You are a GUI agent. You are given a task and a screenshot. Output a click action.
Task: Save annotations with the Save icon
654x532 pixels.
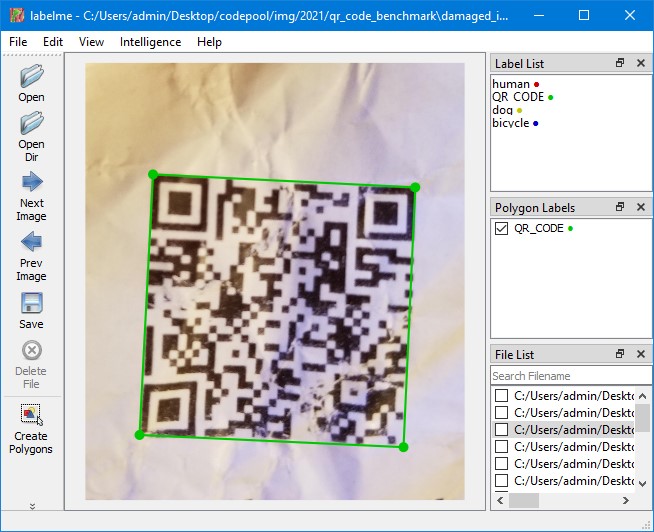[x=31, y=304]
